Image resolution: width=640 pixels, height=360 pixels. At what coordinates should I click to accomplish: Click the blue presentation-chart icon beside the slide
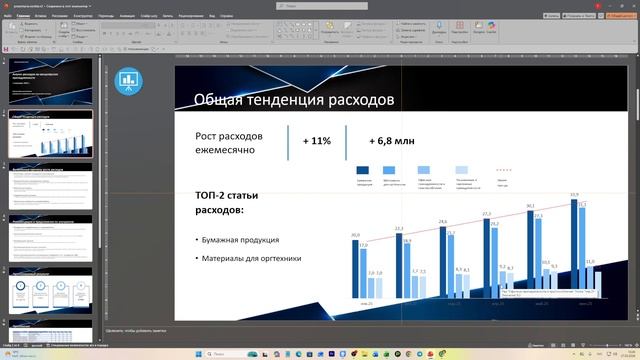point(129,81)
